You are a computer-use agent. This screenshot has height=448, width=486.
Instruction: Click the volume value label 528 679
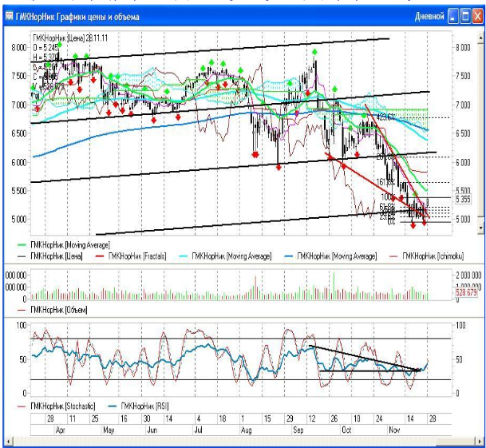[466, 292]
